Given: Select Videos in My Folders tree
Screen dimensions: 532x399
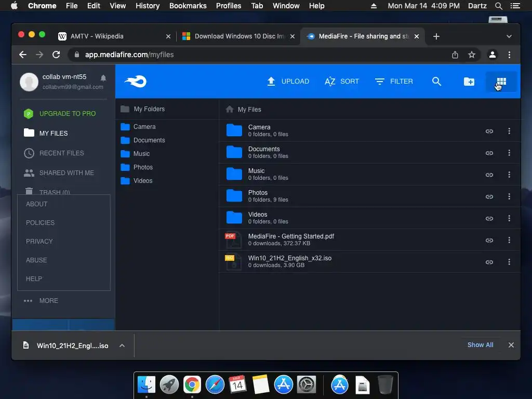Looking at the screenshot, I should tap(137, 180).
